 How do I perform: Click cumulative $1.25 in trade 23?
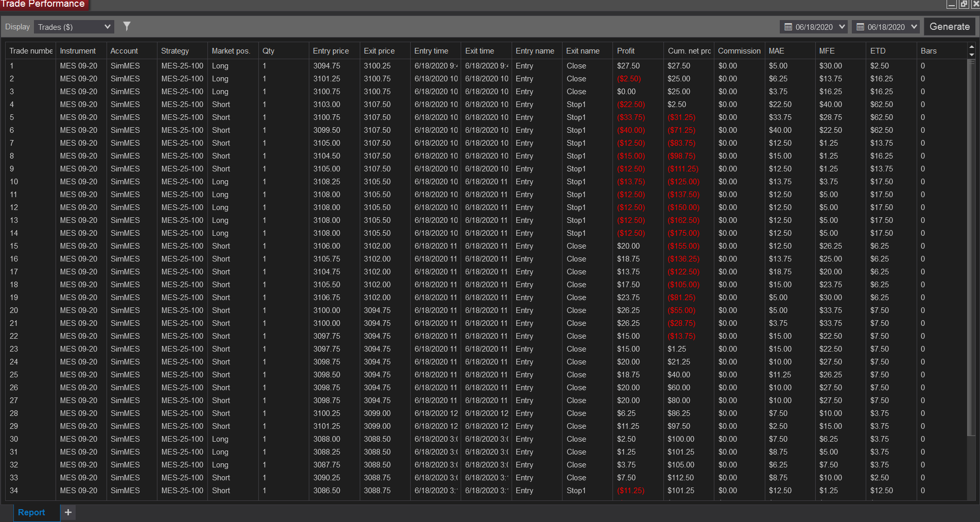pos(677,349)
